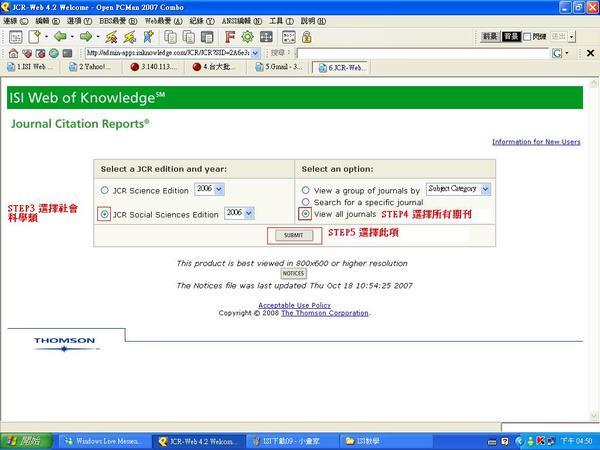600x450 pixels.
Task: Click the question mark tray icon
Action: point(505,442)
